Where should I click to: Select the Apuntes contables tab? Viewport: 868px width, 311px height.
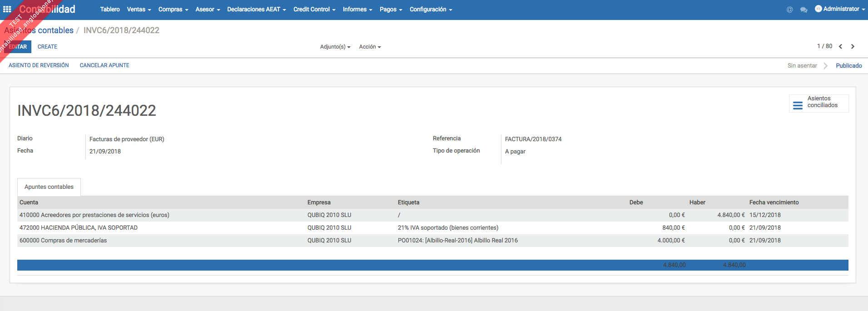[x=49, y=187]
